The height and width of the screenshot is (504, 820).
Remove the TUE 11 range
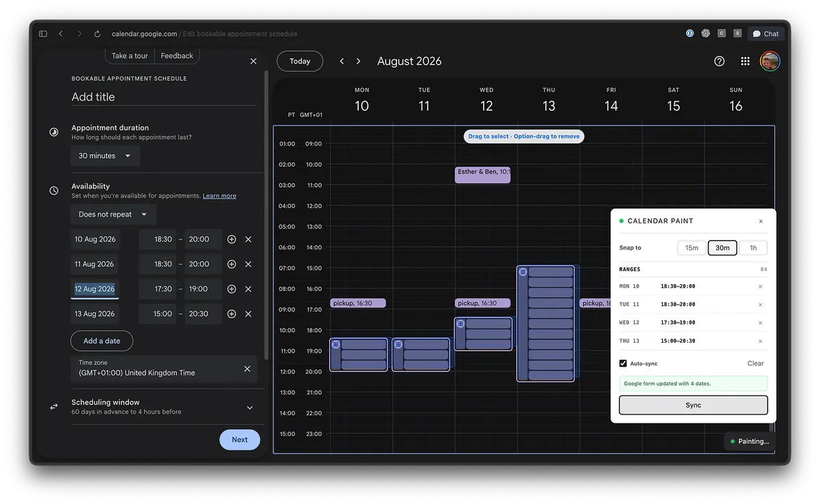(x=761, y=305)
